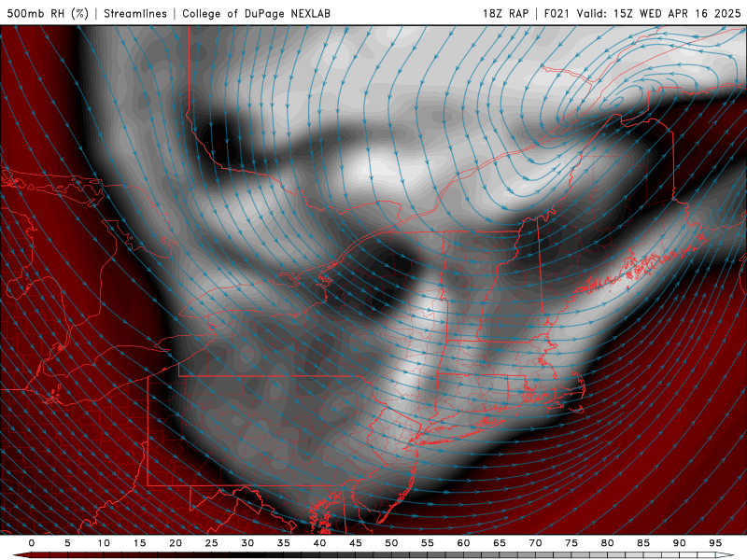Click the colorbar label '95'
Screen dimensions: 747x560
pyautogui.click(x=715, y=543)
